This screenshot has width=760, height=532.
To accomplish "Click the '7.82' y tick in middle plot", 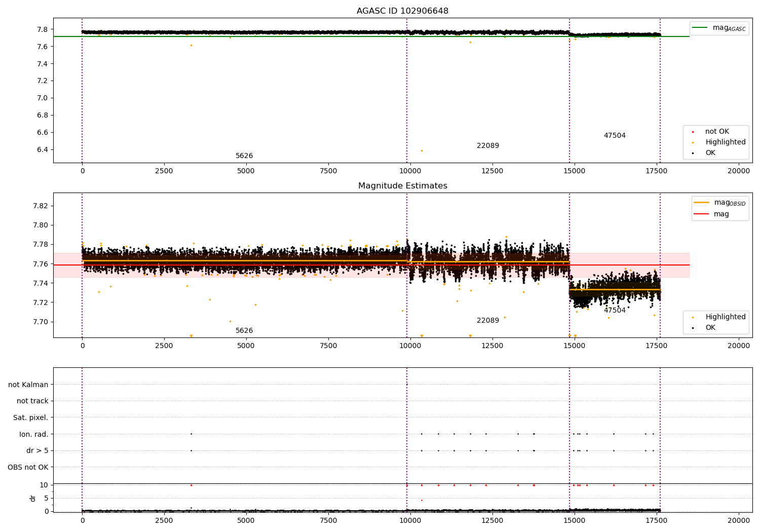I will point(41,206).
